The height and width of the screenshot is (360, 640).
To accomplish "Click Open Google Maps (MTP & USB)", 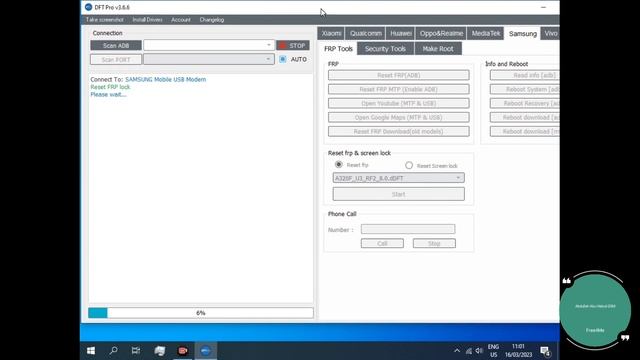I will (x=399, y=118).
